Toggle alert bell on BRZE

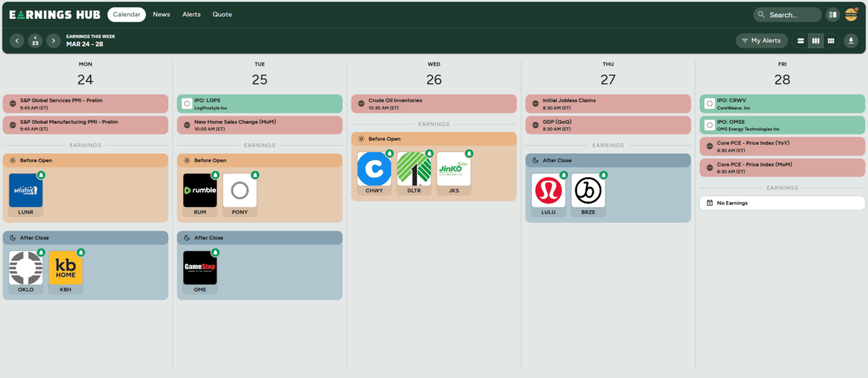[603, 175]
